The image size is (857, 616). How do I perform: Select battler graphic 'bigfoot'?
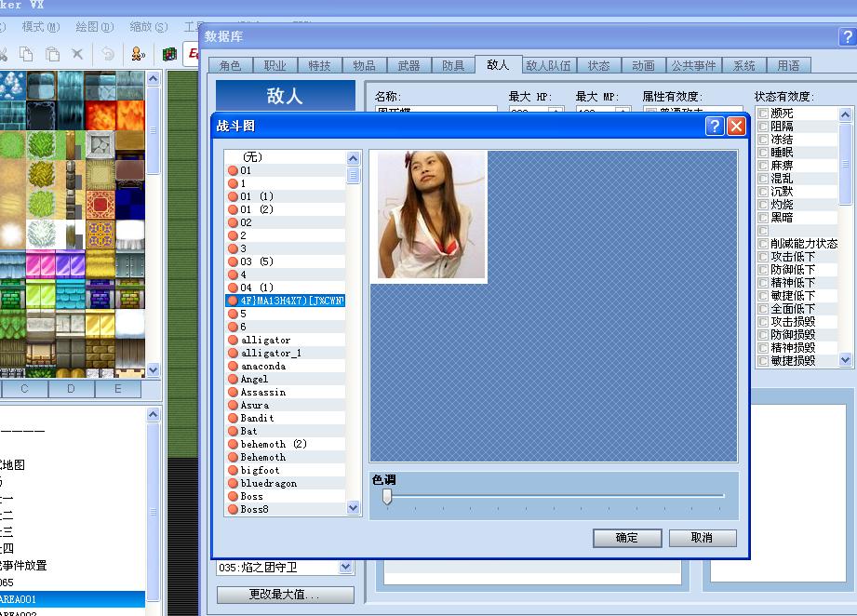click(286, 471)
